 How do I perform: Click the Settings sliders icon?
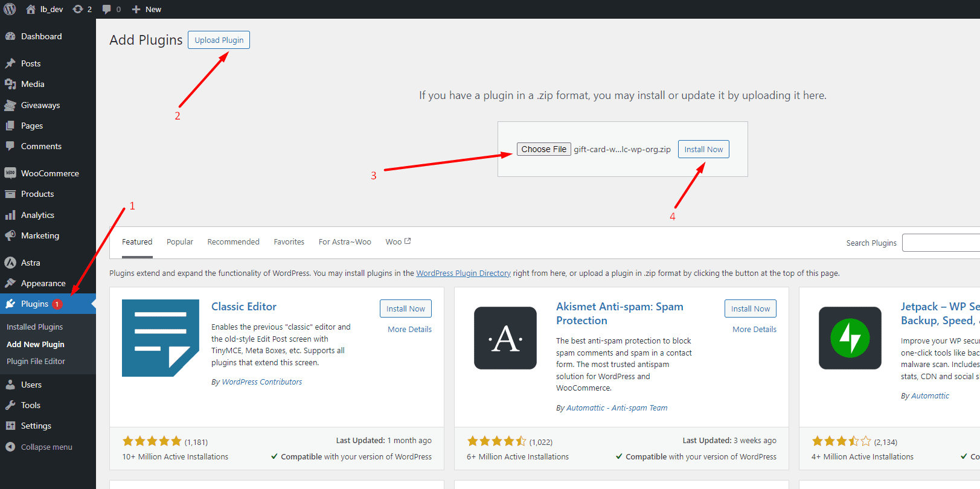tap(10, 426)
